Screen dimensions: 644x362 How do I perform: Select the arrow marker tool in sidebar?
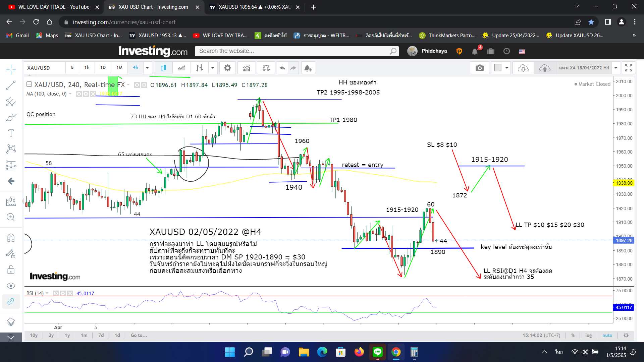coord(11,181)
